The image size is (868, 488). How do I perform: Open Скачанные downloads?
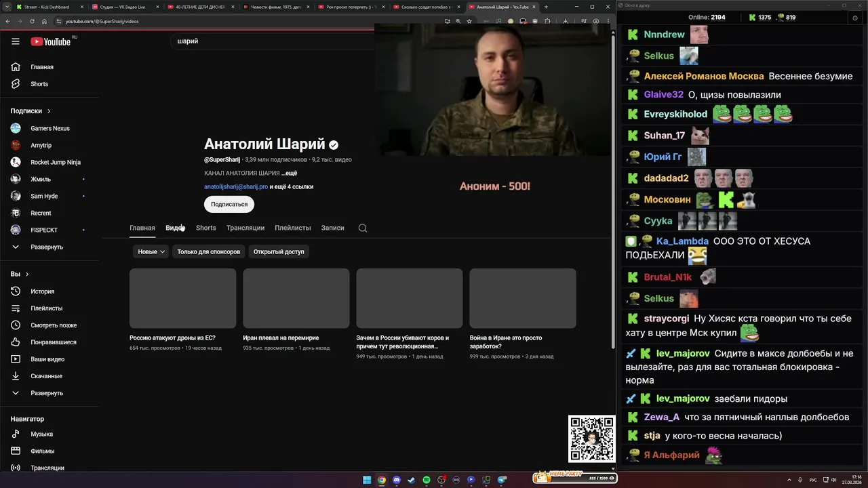(x=47, y=376)
